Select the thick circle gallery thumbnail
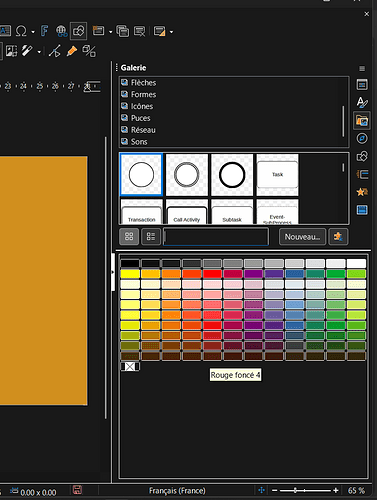This screenshot has height=500, width=377. point(232,175)
